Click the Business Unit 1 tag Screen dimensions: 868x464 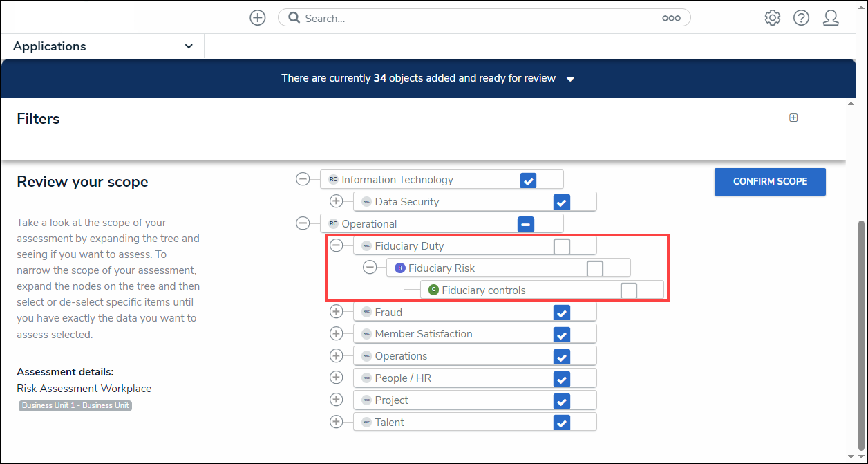pos(75,406)
